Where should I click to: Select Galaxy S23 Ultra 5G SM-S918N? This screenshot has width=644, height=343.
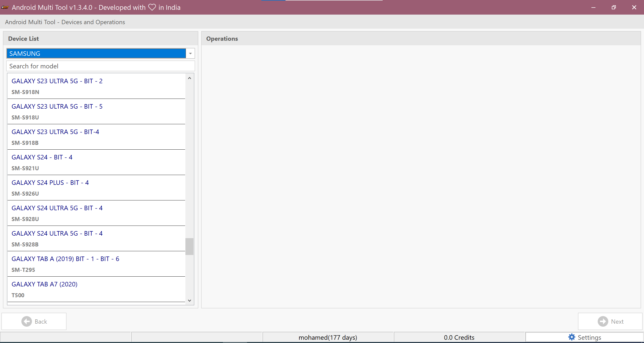point(97,86)
